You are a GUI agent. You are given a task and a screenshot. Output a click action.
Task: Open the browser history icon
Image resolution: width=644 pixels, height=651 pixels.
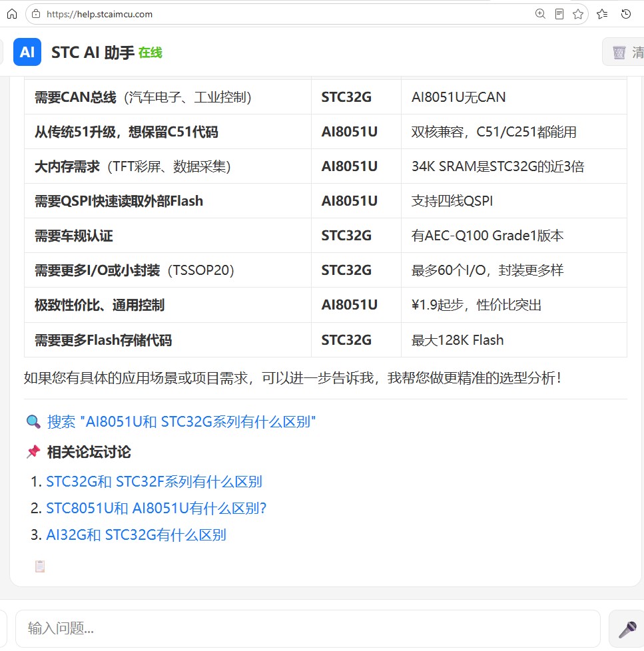pyautogui.click(x=626, y=14)
